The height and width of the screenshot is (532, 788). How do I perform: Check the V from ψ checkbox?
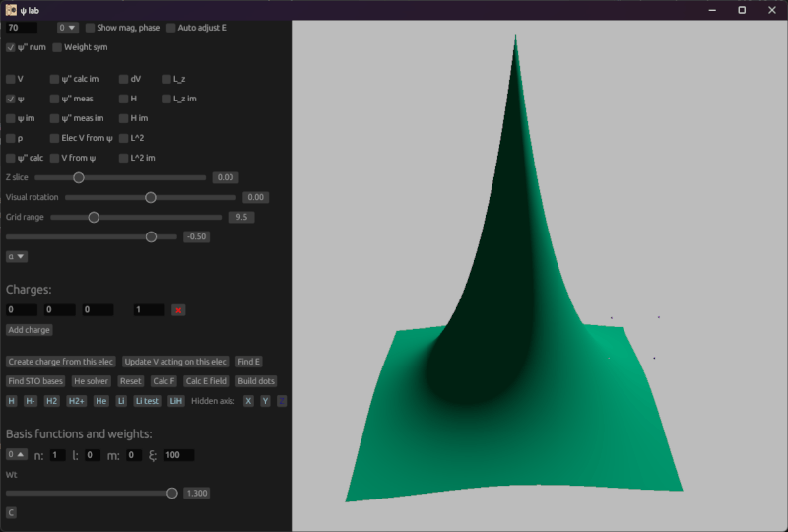click(55, 158)
